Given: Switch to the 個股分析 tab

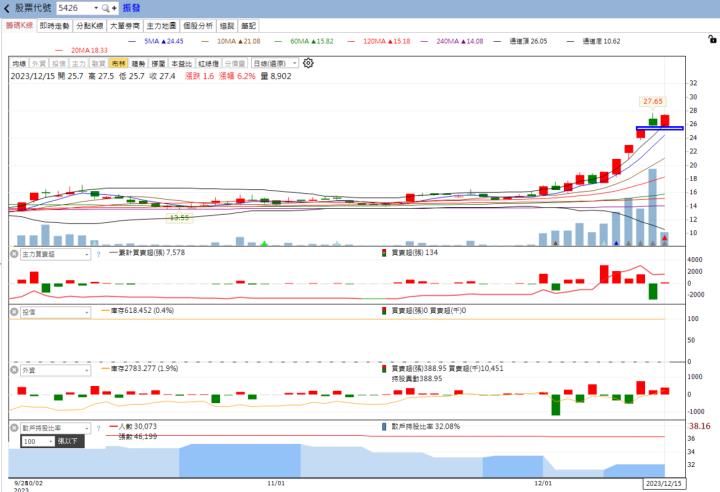Looking at the screenshot, I should (198, 26).
